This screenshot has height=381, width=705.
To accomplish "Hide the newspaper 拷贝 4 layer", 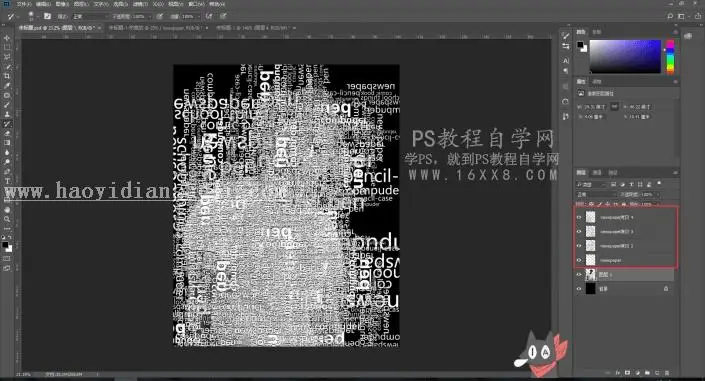I will [579, 217].
